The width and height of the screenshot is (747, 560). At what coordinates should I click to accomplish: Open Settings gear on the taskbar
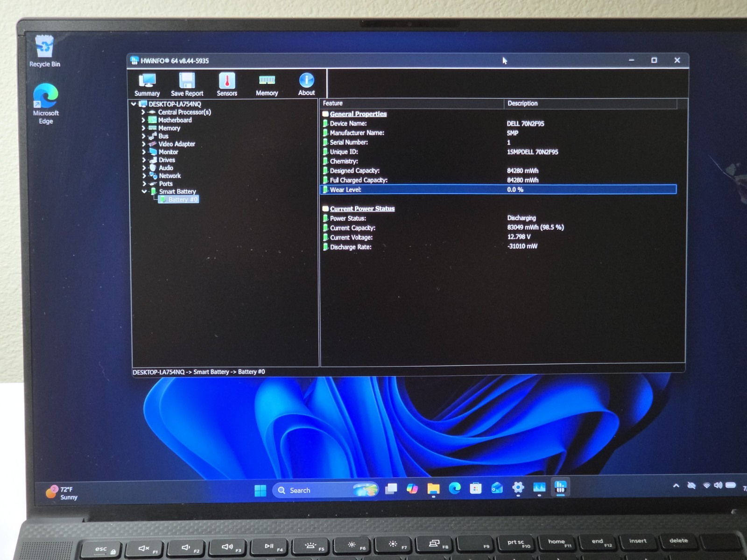tap(518, 488)
